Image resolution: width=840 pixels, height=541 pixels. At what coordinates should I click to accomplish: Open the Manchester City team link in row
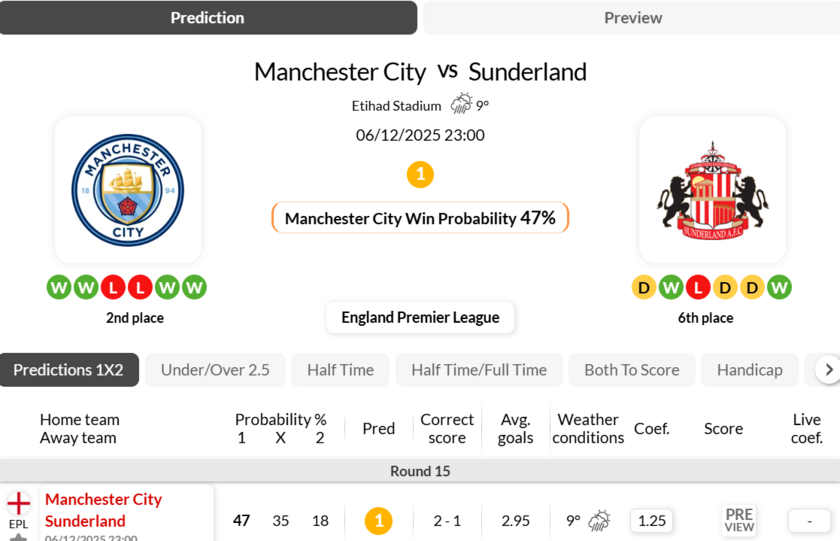(x=103, y=499)
